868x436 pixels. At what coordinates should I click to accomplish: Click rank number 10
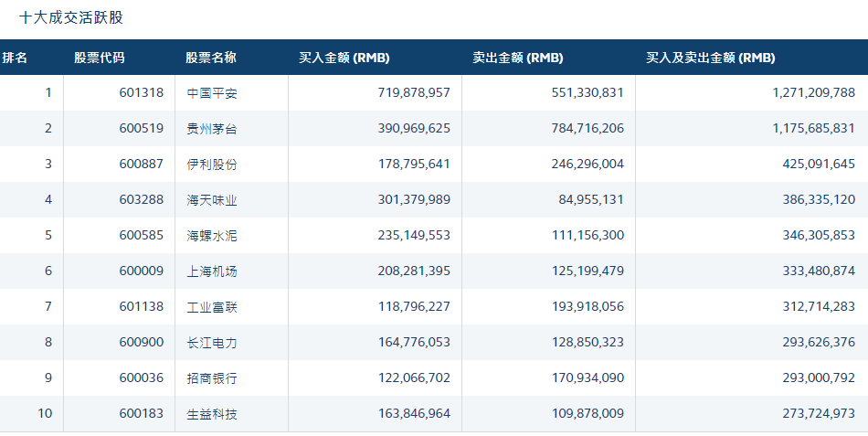click(x=45, y=413)
